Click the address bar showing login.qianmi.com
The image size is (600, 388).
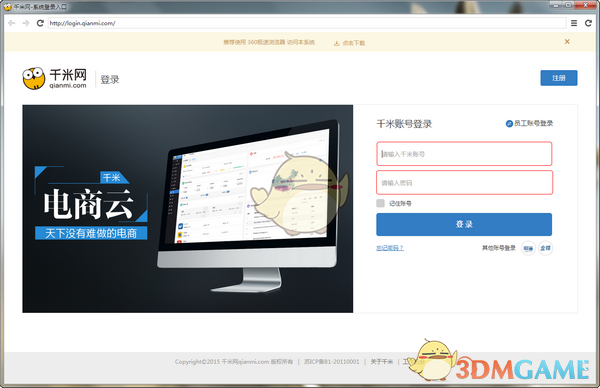307,23
